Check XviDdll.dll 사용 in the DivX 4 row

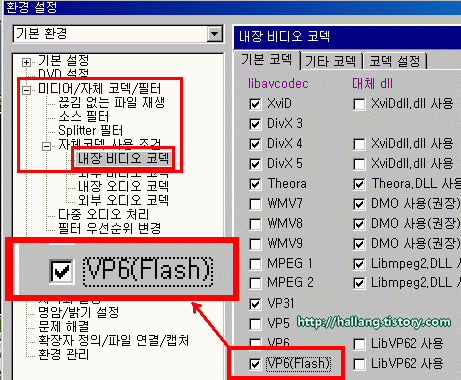coord(359,144)
